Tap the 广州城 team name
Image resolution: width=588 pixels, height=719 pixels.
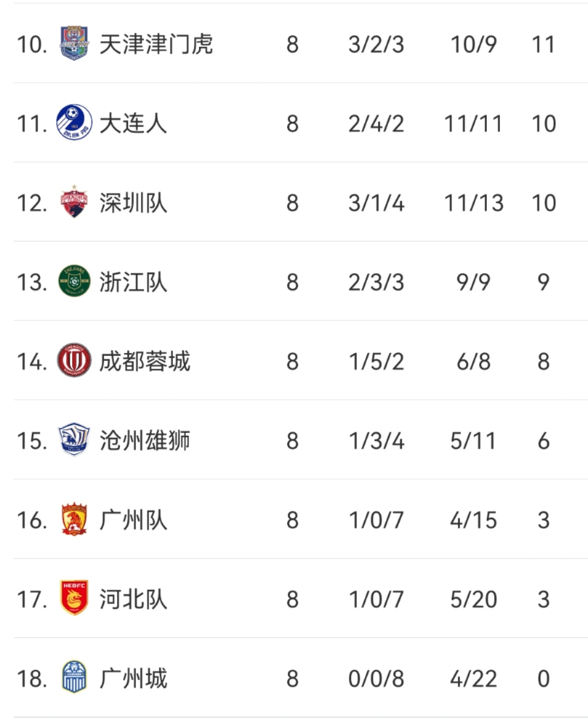coord(133,679)
